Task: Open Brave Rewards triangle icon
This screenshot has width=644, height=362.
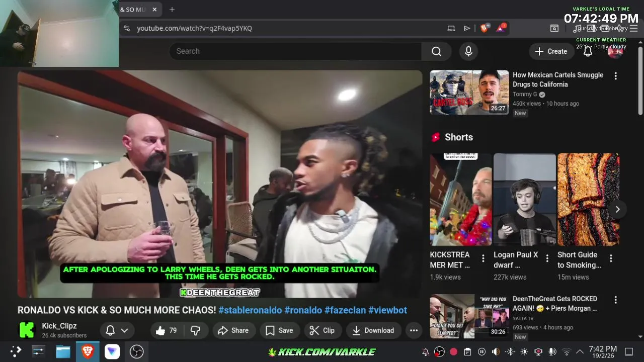Action: click(x=501, y=28)
